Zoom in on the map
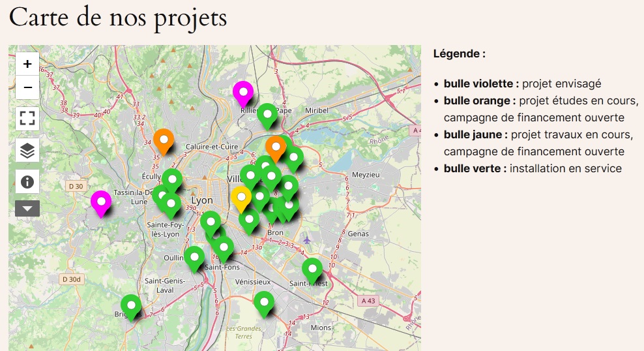The image size is (644, 351). (27, 64)
